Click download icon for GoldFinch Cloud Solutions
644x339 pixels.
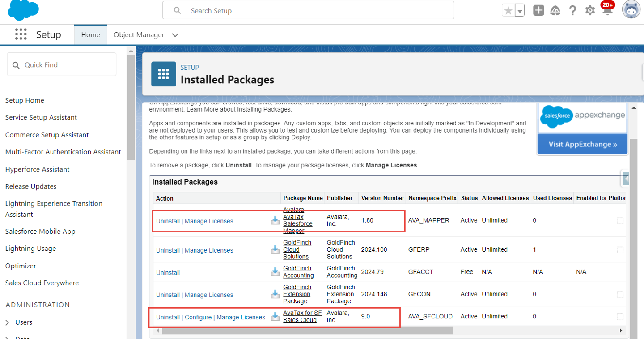275,250
